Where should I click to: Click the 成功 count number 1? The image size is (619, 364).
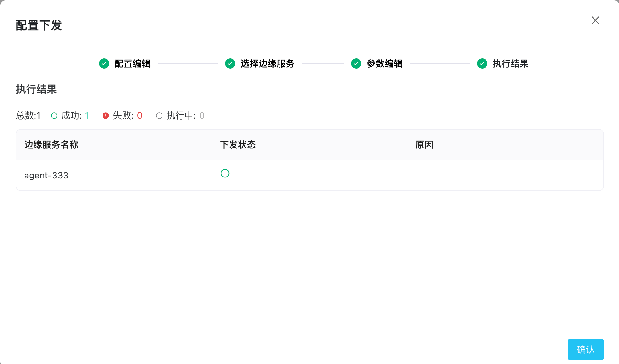click(x=87, y=116)
